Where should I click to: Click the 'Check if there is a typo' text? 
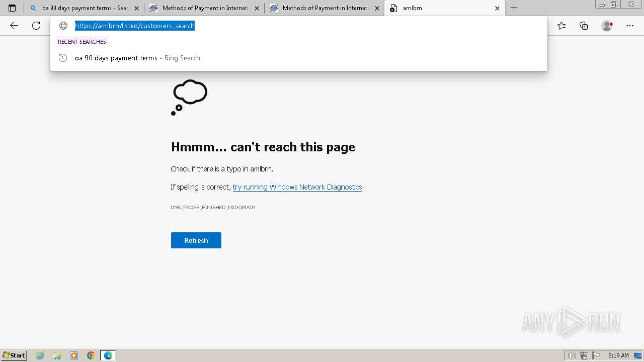[x=222, y=169]
